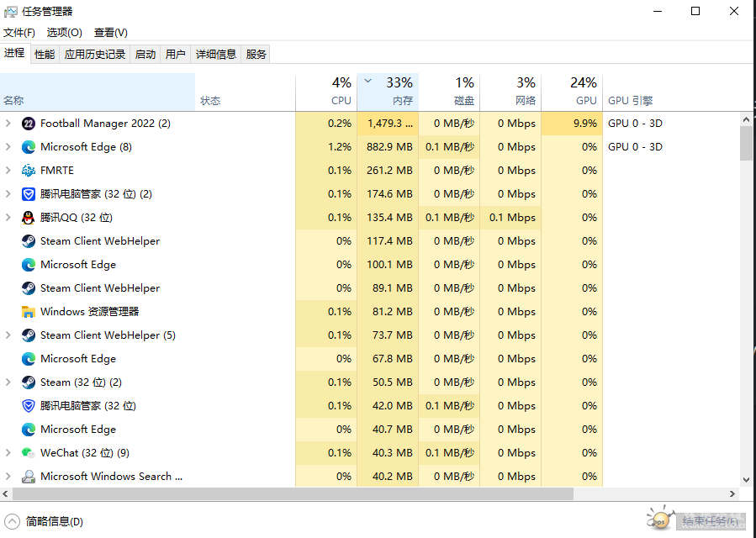Switch to the 应用历史记录 tab
This screenshot has height=538, width=756.
click(x=94, y=55)
